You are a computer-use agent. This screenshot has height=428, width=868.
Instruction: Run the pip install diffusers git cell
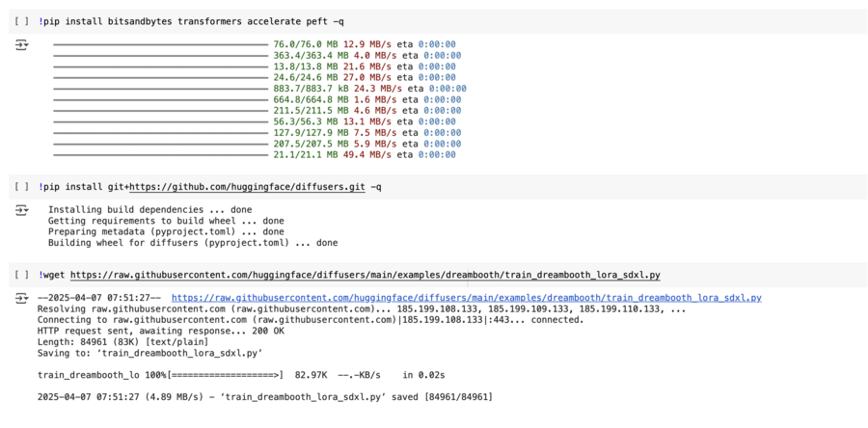click(22, 187)
